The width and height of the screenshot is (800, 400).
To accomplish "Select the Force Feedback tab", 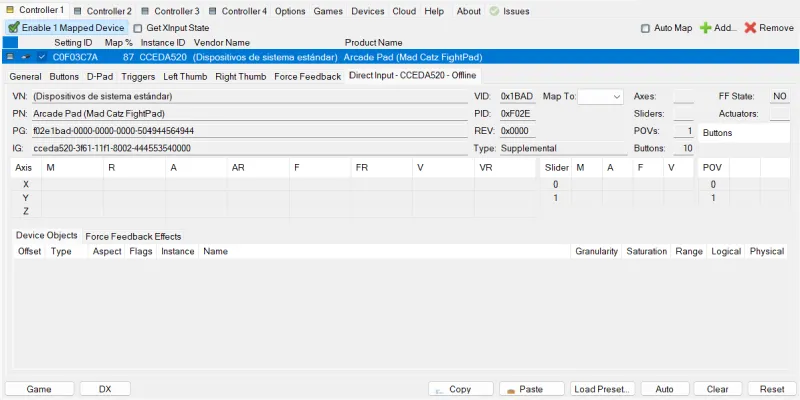I will [x=307, y=77].
